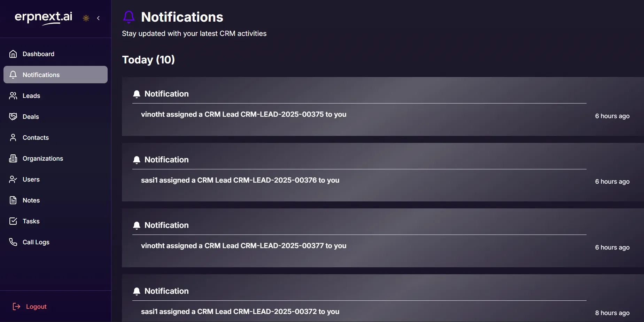Click the Leads people icon
644x322 pixels.
pyautogui.click(x=13, y=96)
